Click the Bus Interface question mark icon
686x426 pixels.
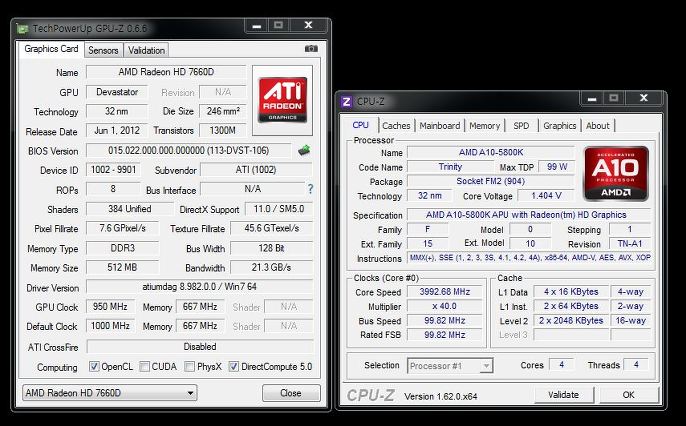(x=310, y=189)
